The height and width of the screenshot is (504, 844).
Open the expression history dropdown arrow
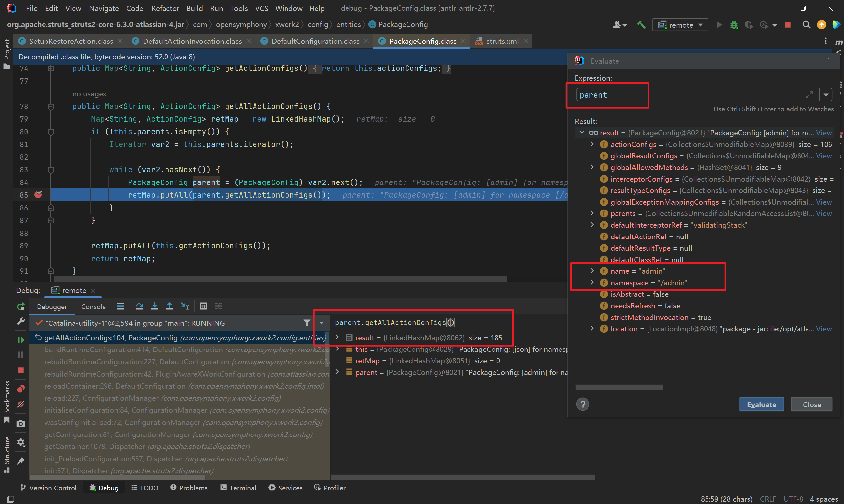826,95
